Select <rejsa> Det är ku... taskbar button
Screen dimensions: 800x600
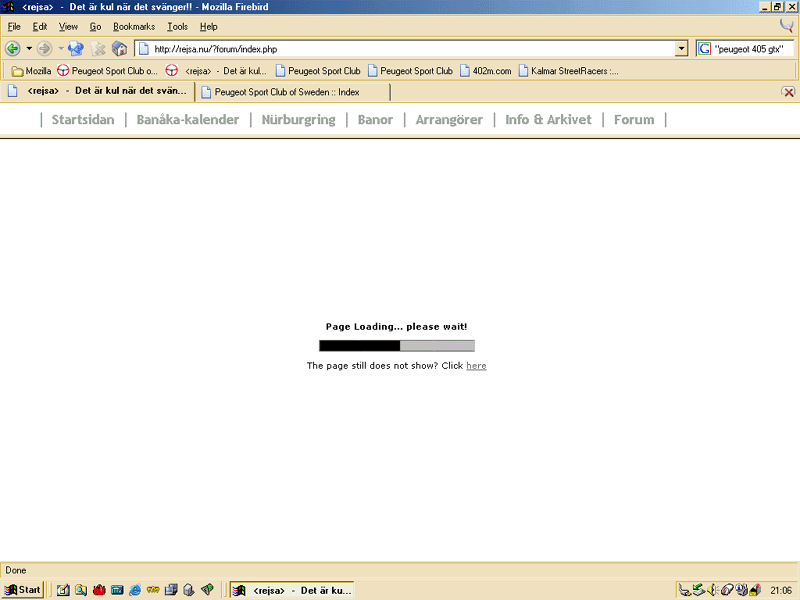[291, 590]
